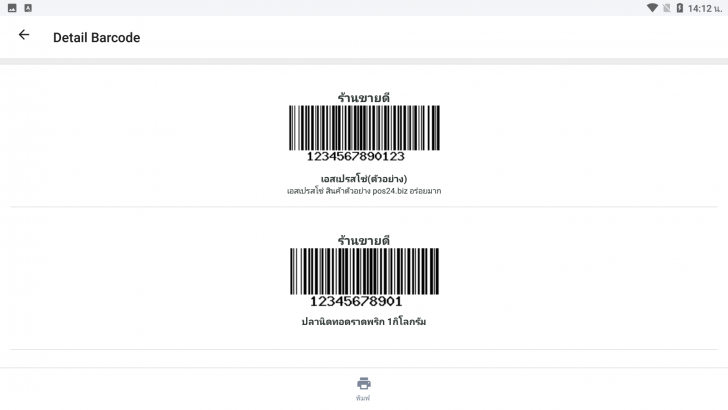Image resolution: width=728 pixels, height=410 pixels.
Task: Tap the battery status icon
Action: pos(679,8)
